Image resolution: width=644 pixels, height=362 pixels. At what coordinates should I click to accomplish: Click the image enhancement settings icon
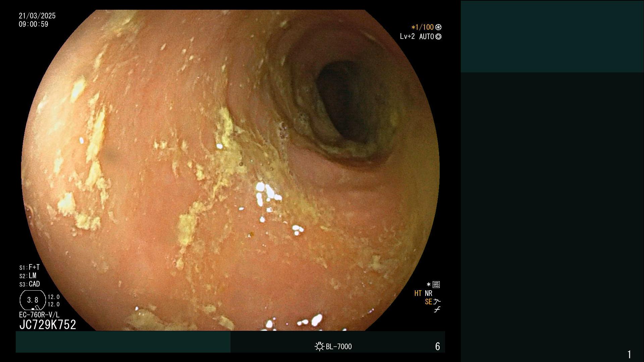436,285
